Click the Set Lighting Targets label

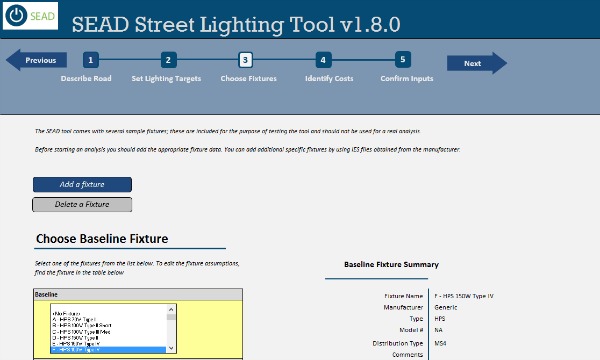coord(166,78)
